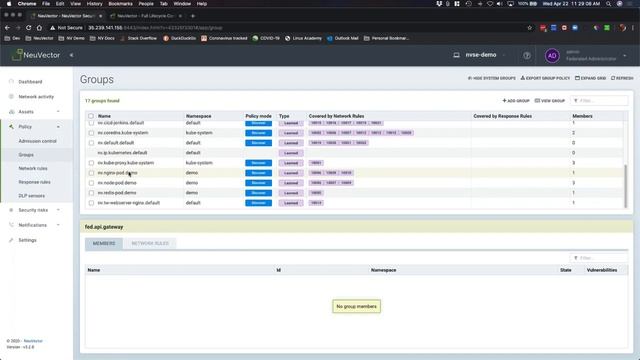This screenshot has height=360, width=640.
Task: Expand the Notifications submenu arrow
Action: [58, 225]
